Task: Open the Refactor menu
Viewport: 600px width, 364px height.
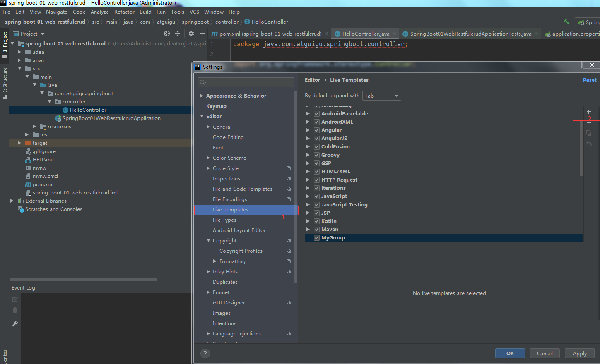Action: click(x=124, y=12)
